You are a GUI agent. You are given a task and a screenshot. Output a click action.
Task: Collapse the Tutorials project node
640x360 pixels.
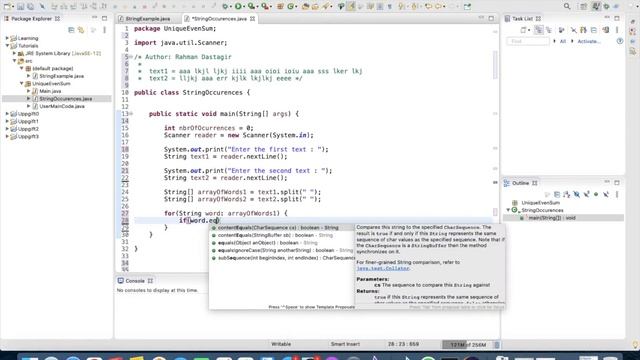click(7, 46)
